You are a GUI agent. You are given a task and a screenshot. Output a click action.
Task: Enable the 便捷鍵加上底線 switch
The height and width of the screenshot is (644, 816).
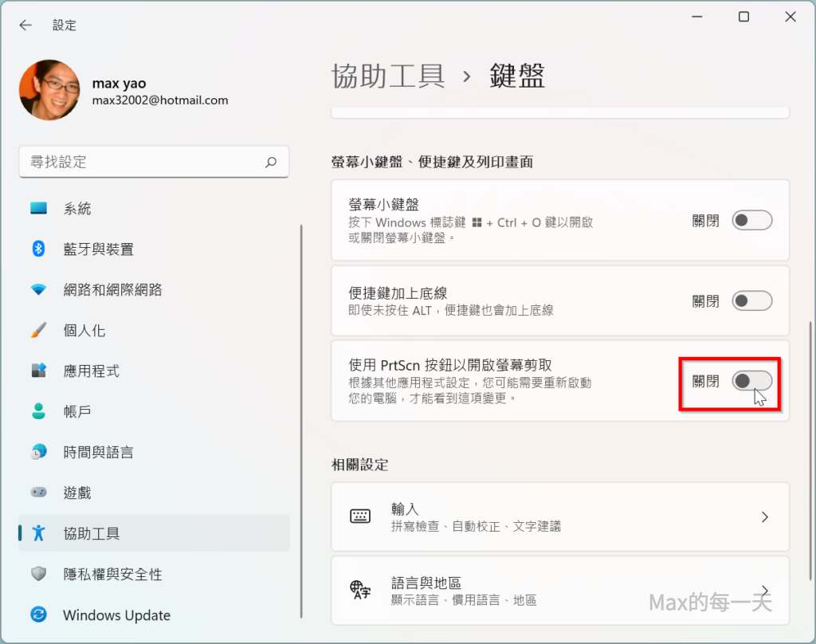[751, 301]
